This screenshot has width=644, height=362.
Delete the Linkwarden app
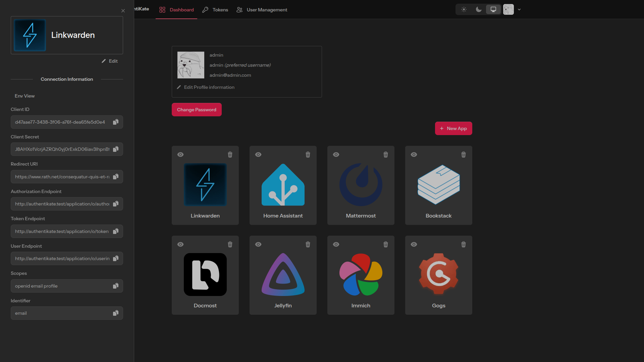point(230,155)
